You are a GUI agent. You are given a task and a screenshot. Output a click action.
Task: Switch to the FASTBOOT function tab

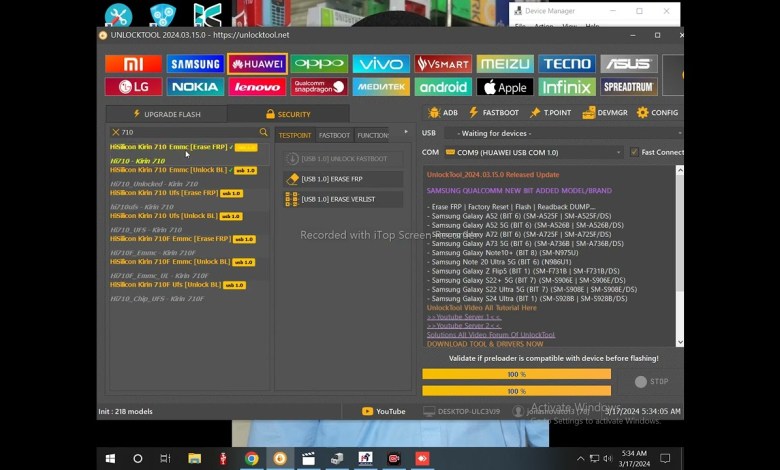point(334,135)
